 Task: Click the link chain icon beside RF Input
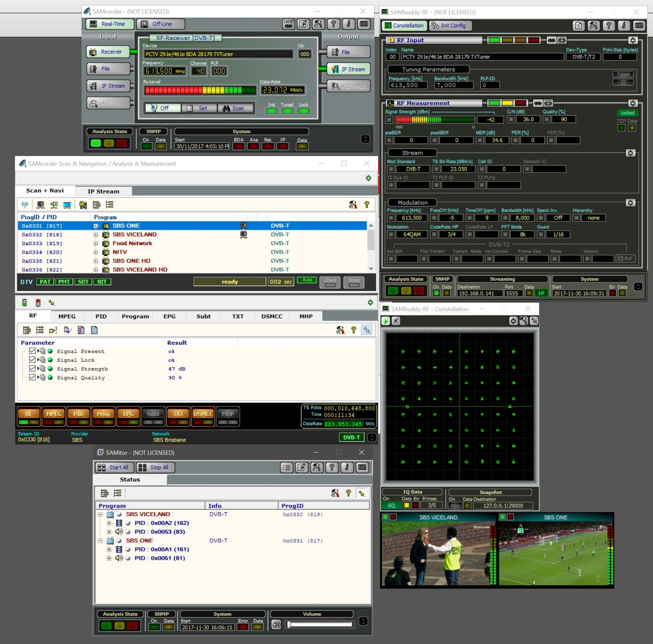tap(551, 40)
